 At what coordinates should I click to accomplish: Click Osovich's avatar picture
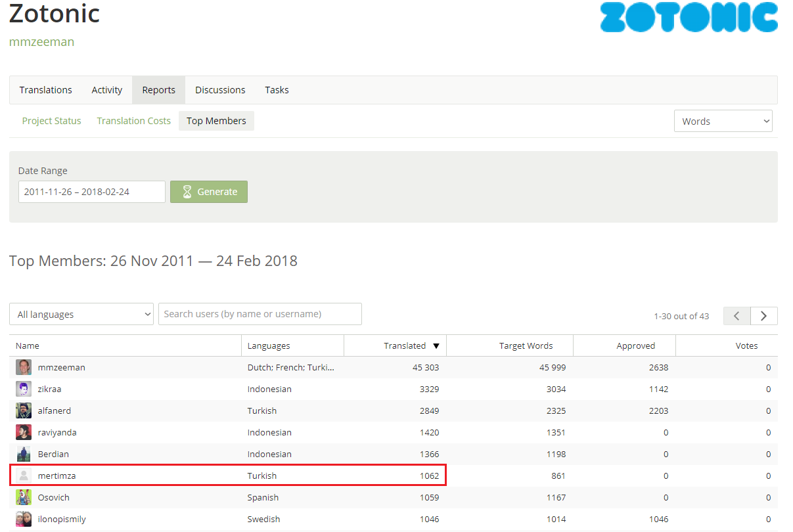tap(24, 497)
